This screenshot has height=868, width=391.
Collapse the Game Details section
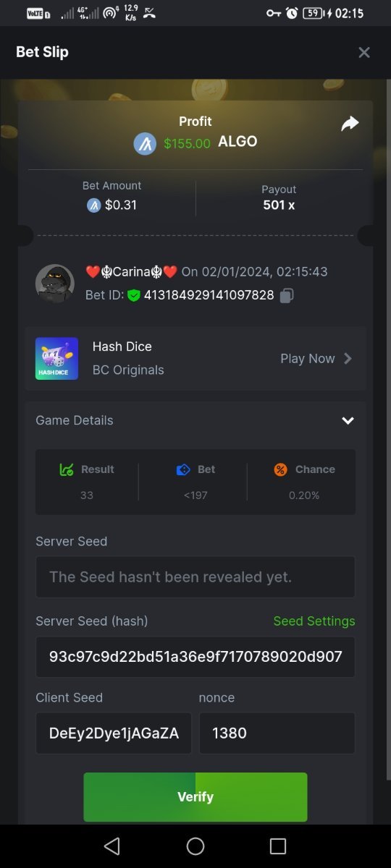coord(348,420)
